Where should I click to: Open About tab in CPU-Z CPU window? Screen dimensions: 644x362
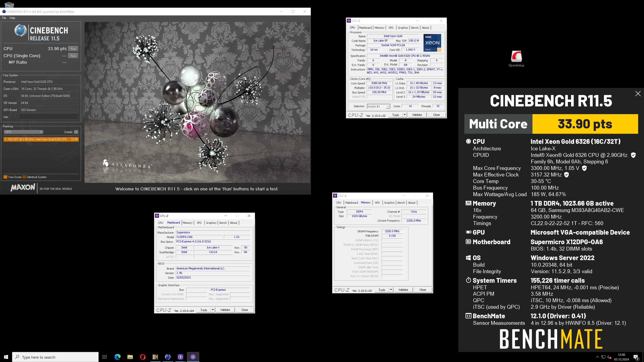click(425, 28)
